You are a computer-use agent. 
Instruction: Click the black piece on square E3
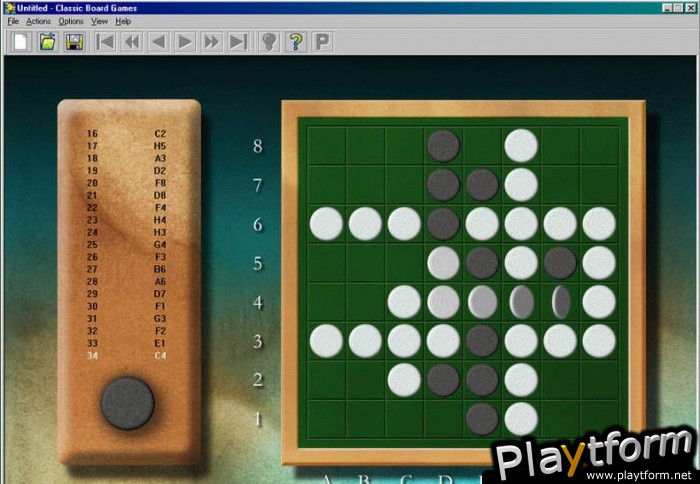pyautogui.click(x=482, y=341)
